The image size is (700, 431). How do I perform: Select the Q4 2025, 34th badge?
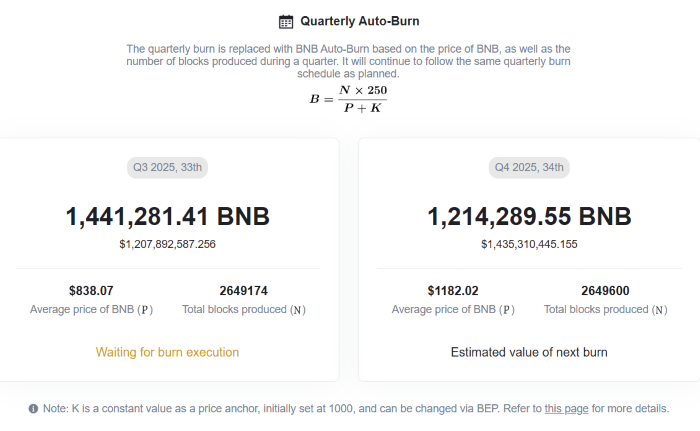[530, 167]
